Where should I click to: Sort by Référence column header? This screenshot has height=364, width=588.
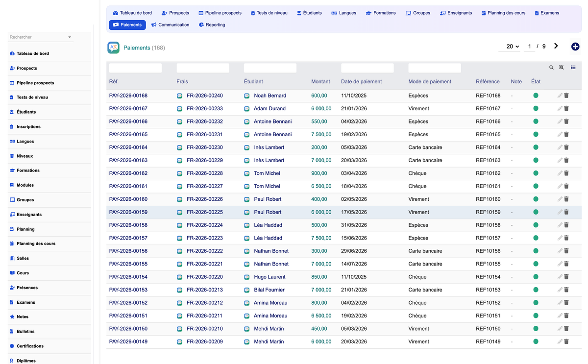point(488,82)
